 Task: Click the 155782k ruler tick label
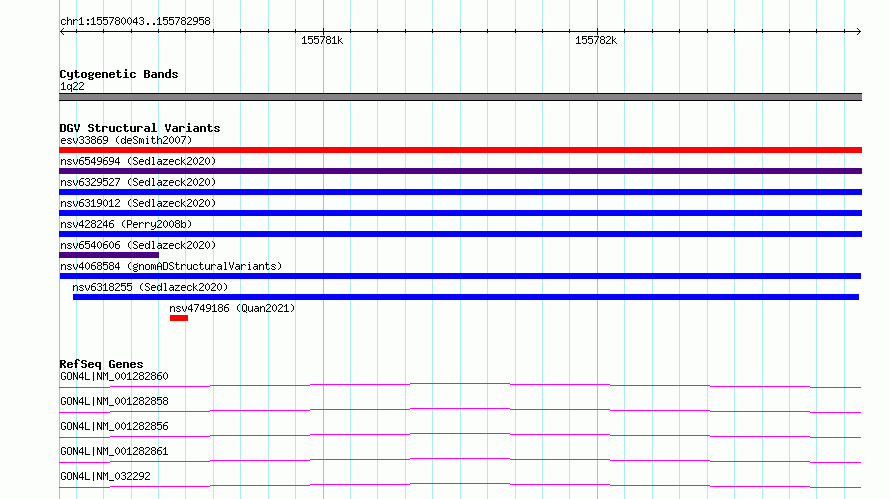[x=596, y=40]
